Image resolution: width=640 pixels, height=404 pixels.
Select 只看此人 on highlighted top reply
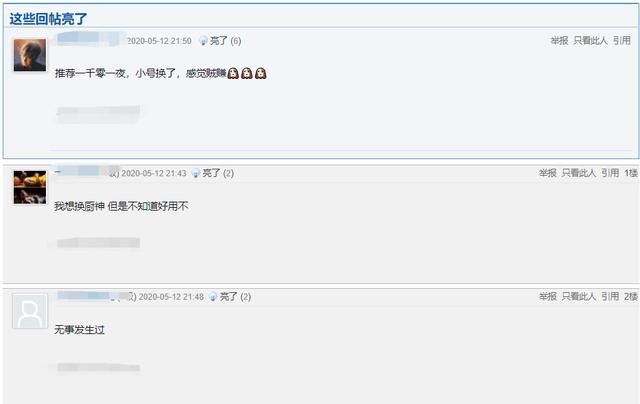(x=590, y=40)
